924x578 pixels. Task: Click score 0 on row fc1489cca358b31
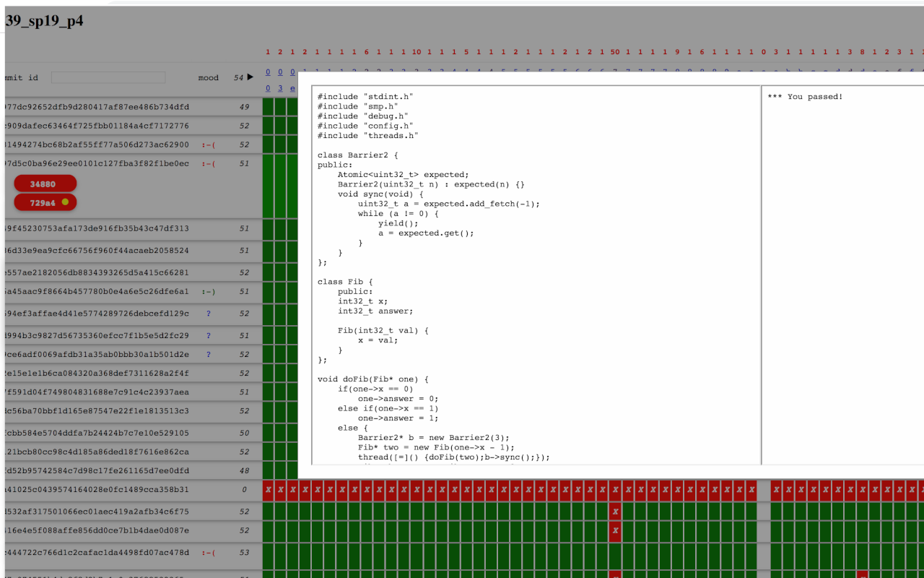point(244,490)
